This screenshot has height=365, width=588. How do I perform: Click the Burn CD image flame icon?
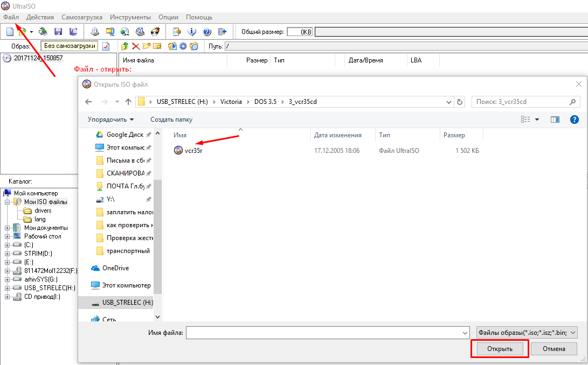coord(155,32)
